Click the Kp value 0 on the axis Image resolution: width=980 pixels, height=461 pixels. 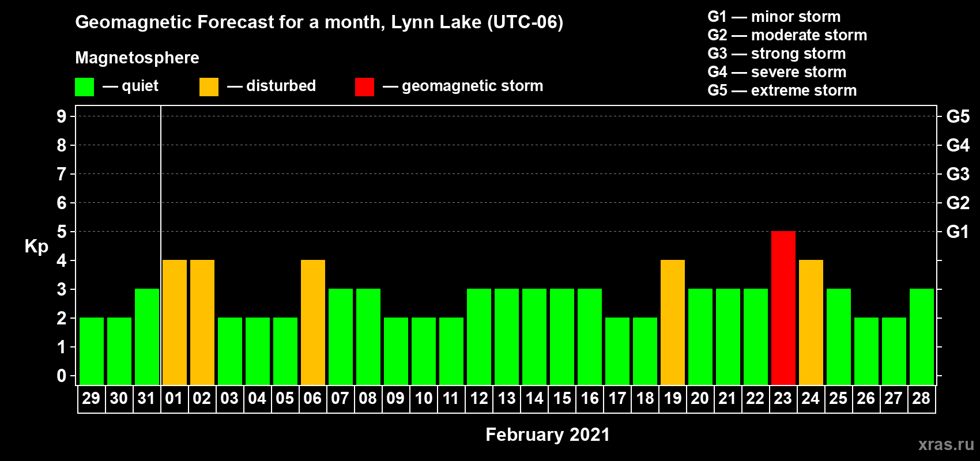62,376
